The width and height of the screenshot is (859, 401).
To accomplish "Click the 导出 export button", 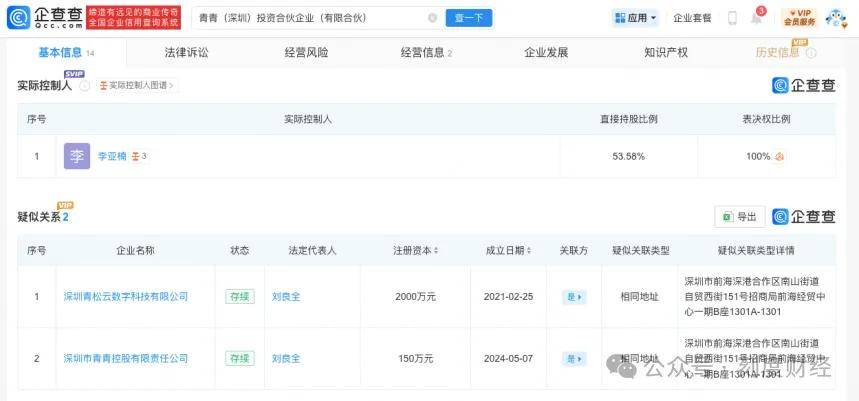I will tap(740, 217).
